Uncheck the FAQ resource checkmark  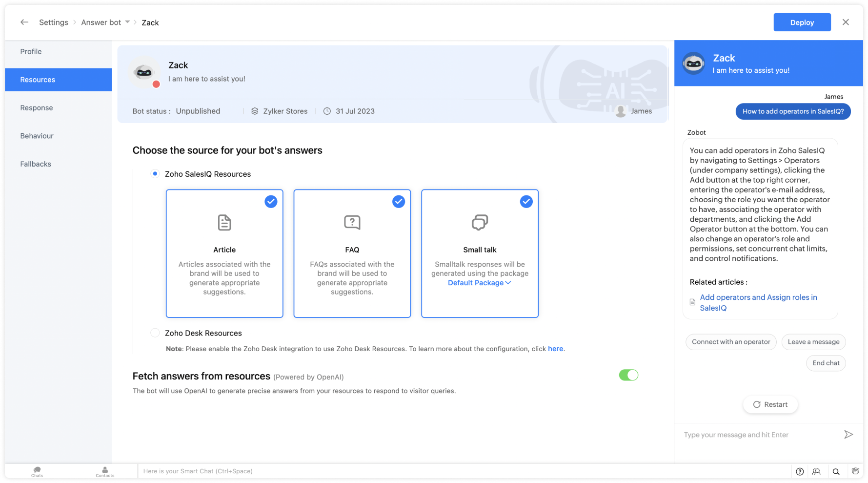[x=399, y=201]
